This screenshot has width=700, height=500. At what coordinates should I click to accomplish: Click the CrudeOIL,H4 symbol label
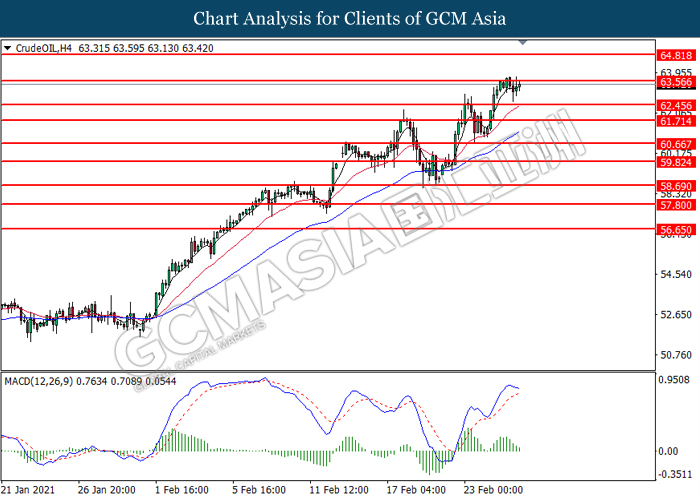(x=43, y=48)
